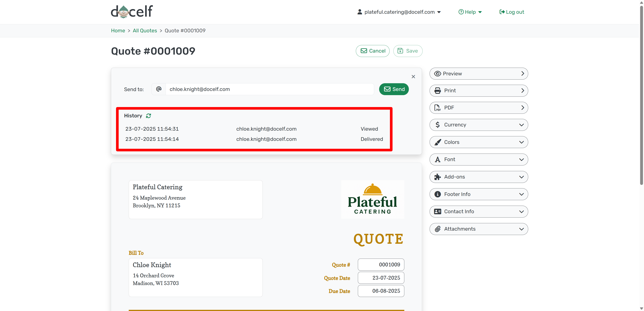Click the Attachments paperclip icon
This screenshot has width=644, height=311.
point(437,229)
